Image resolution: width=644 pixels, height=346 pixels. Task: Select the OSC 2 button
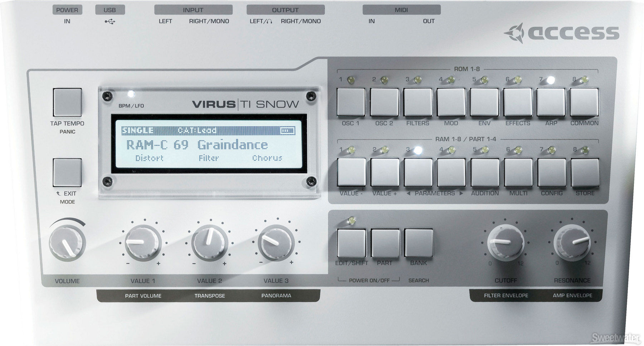(x=384, y=102)
